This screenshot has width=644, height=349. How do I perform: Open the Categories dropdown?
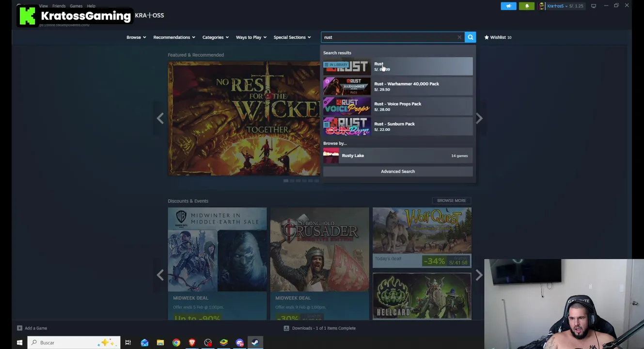point(216,37)
